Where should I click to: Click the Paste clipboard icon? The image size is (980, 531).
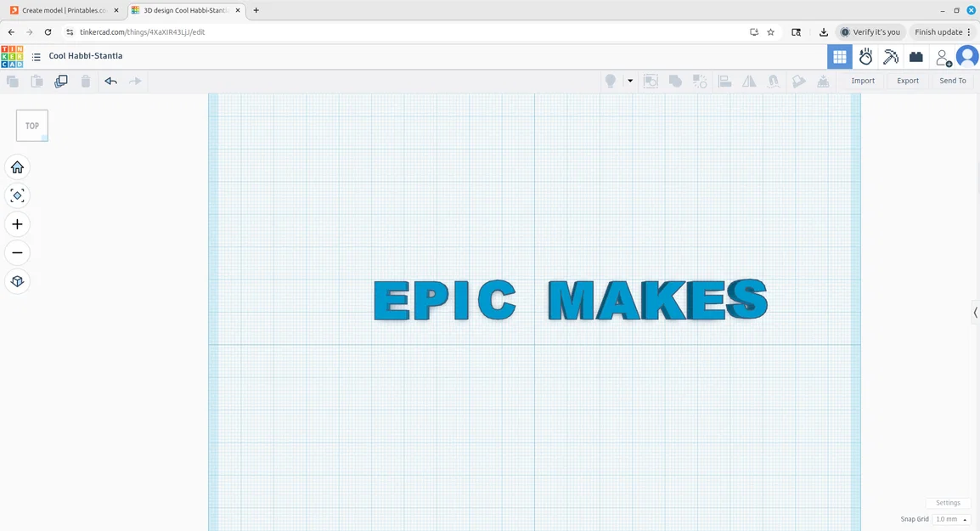[x=37, y=82]
